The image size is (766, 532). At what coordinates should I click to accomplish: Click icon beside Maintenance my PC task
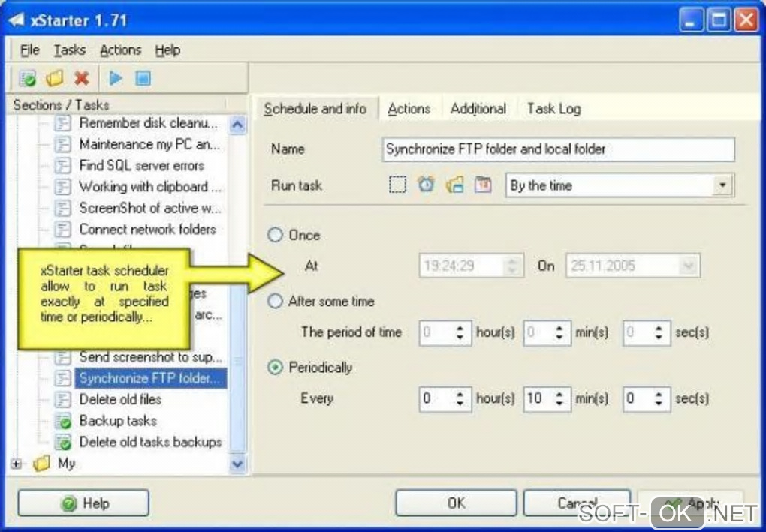pos(62,145)
